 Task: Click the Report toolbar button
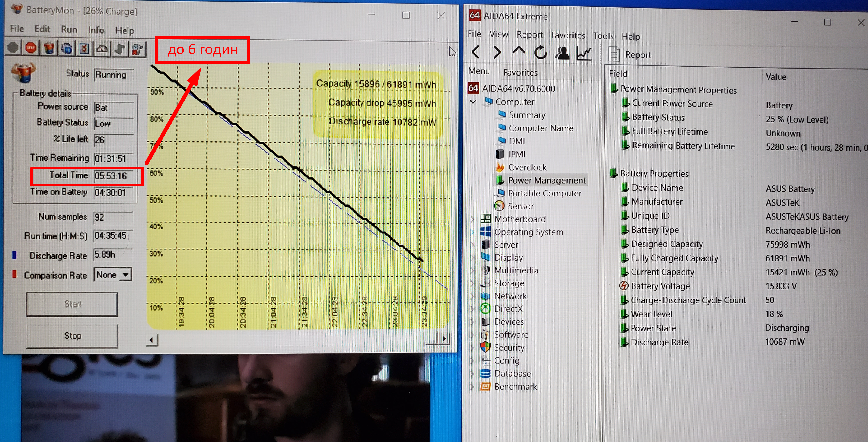coord(630,54)
